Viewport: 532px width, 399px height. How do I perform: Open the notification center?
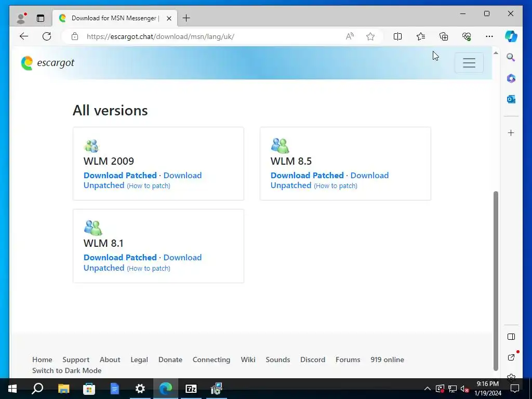(x=515, y=389)
